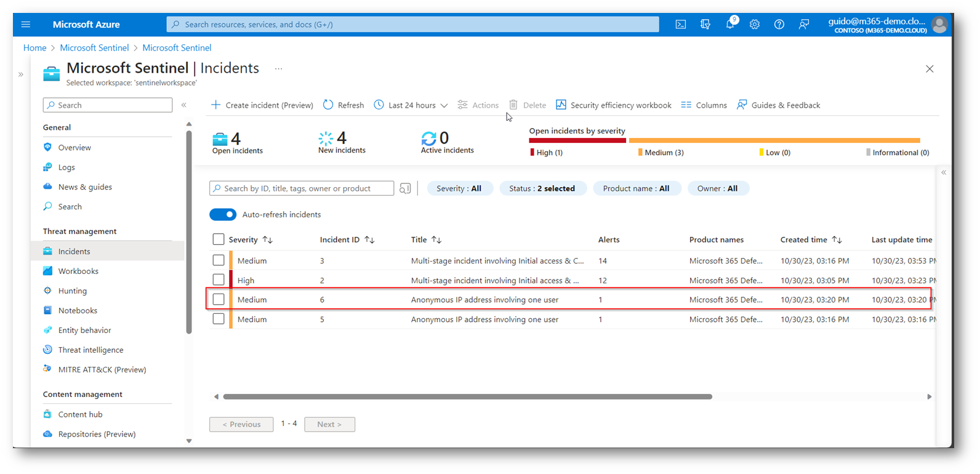Open Guides & Feedback
Viewport: 980px width, 474px height.
click(779, 105)
